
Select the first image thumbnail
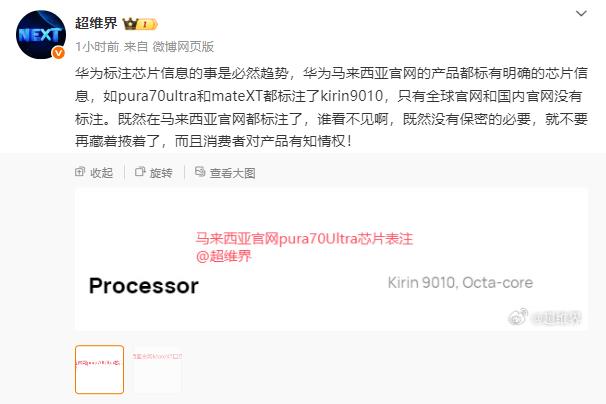(x=99, y=370)
